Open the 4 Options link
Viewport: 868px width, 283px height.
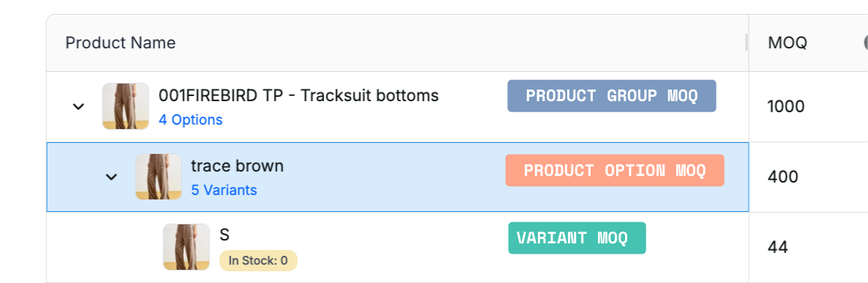point(190,120)
